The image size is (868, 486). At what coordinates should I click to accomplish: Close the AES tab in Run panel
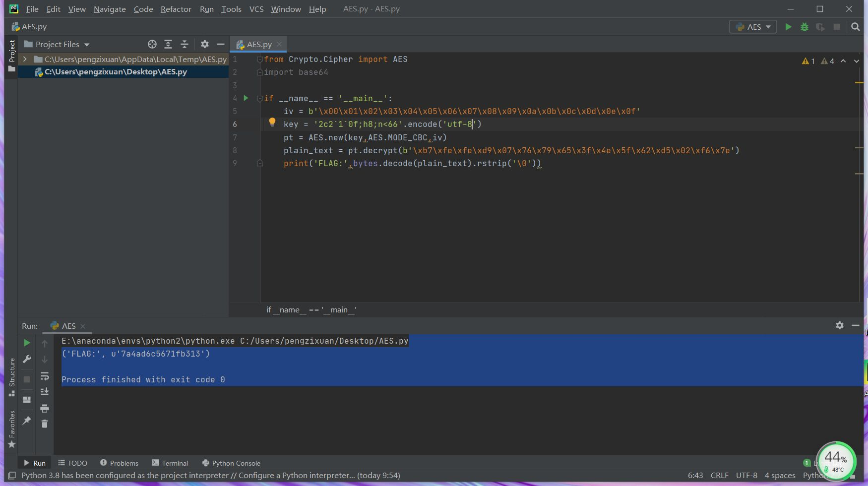(83, 326)
